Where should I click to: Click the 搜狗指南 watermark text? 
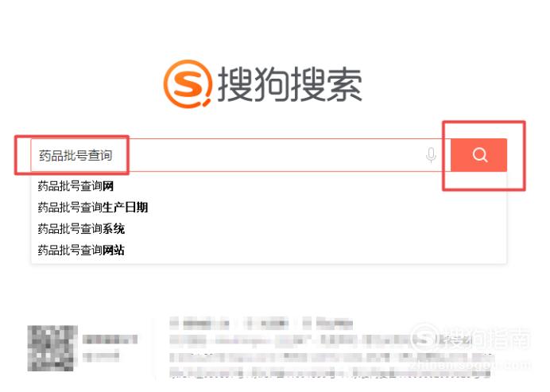(x=486, y=338)
